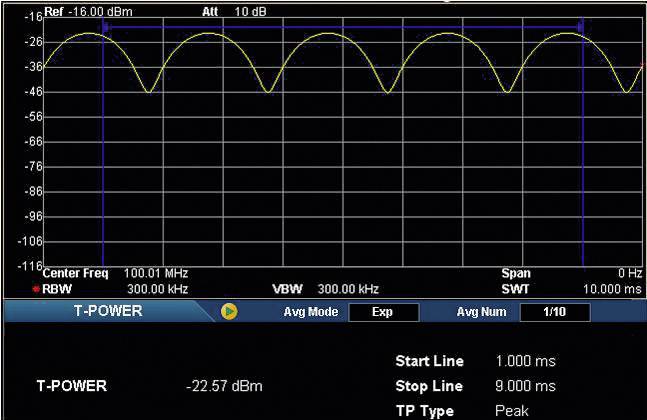The height and width of the screenshot is (420, 647).
Task: Click the T-POWER -22.57 dBm result
Action: click(x=224, y=386)
